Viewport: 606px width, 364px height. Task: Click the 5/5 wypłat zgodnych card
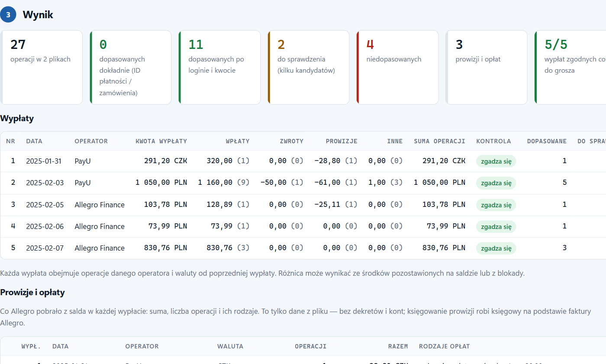tap(571, 68)
